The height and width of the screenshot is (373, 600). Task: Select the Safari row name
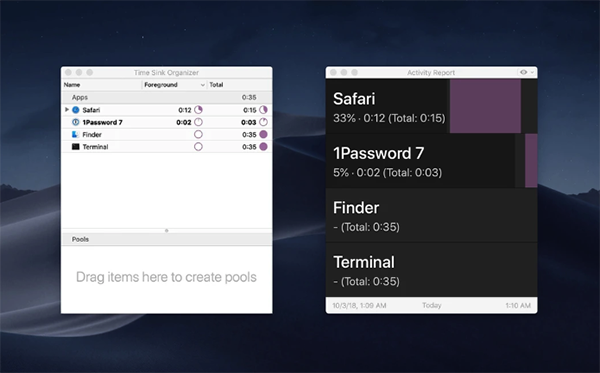[x=91, y=110]
